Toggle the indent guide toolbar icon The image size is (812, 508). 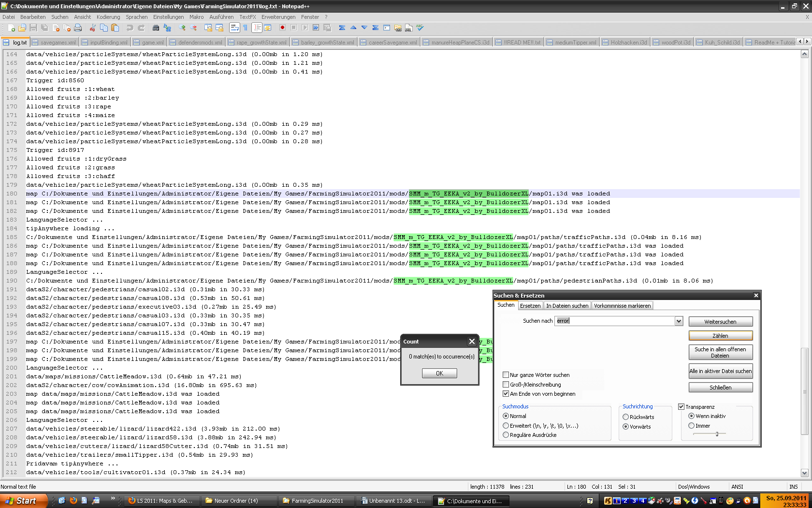point(257,28)
